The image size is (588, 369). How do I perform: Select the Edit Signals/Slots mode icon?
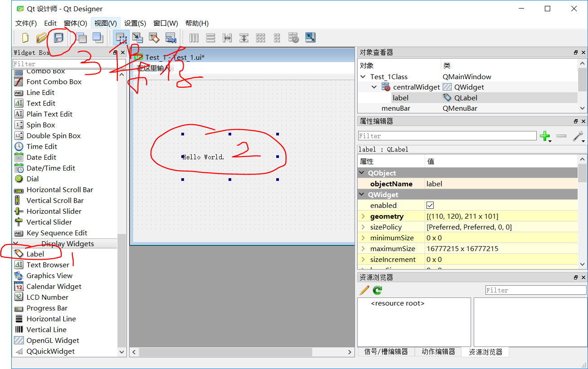click(x=138, y=38)
